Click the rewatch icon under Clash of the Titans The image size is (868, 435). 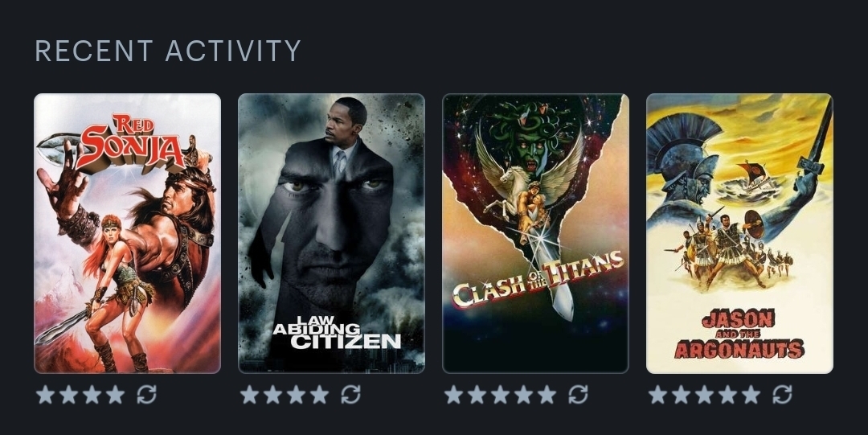click(578, 395)
